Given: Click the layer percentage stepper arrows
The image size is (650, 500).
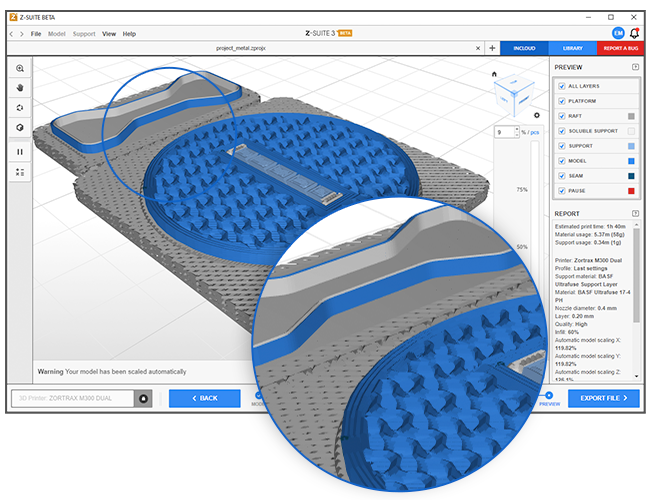Looking at the screenshot, I should tap(517, 132).
